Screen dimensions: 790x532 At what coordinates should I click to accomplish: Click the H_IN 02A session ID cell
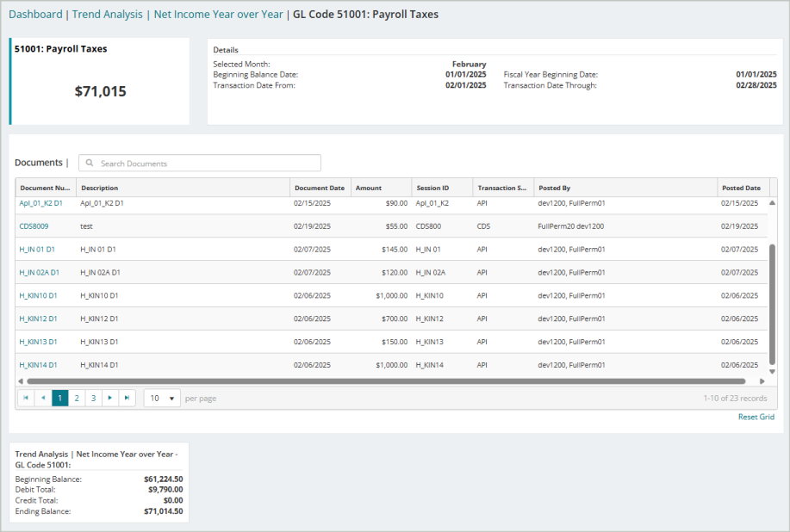pos(431,273)
